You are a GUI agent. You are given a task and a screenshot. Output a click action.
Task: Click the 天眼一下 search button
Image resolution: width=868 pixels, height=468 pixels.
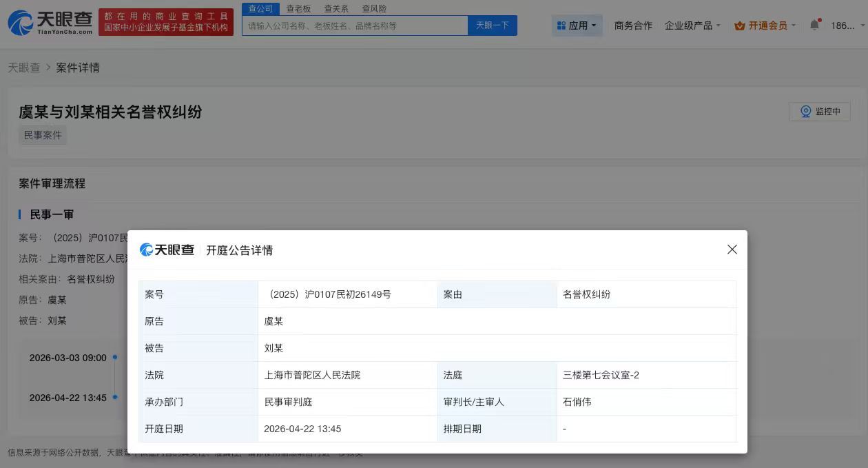tap(492, 25)
